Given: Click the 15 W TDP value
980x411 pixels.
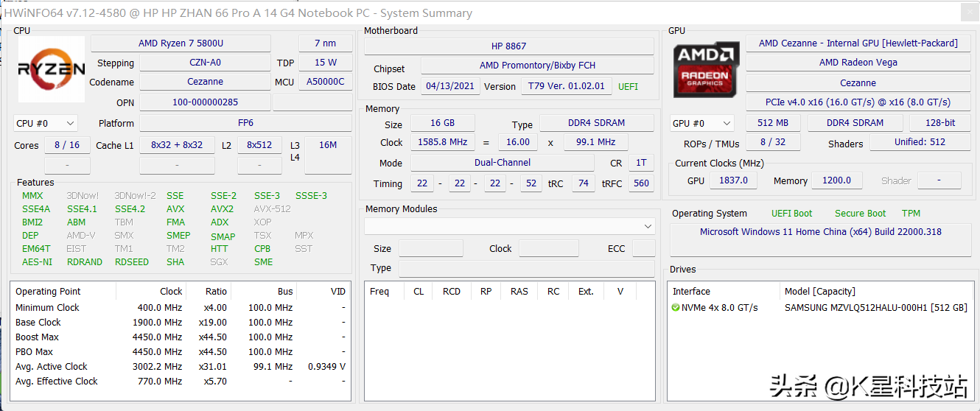Looking at the screenshot, I should (326, 63).
